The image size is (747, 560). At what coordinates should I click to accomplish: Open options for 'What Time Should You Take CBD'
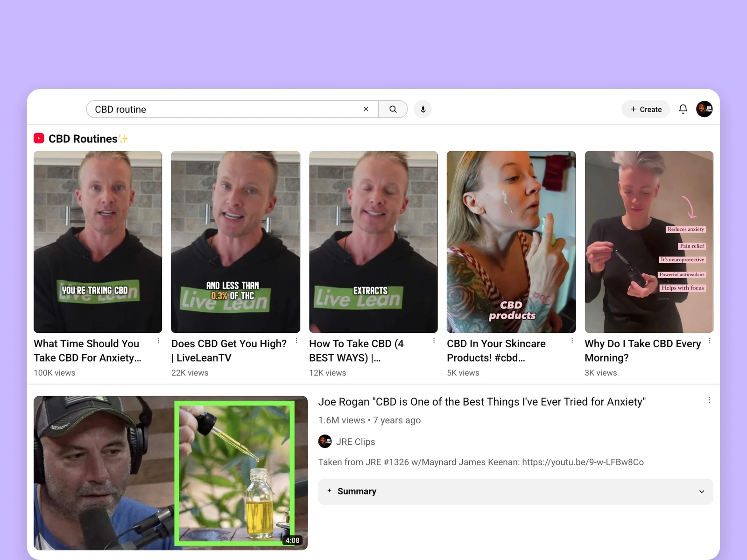point(158,341)
